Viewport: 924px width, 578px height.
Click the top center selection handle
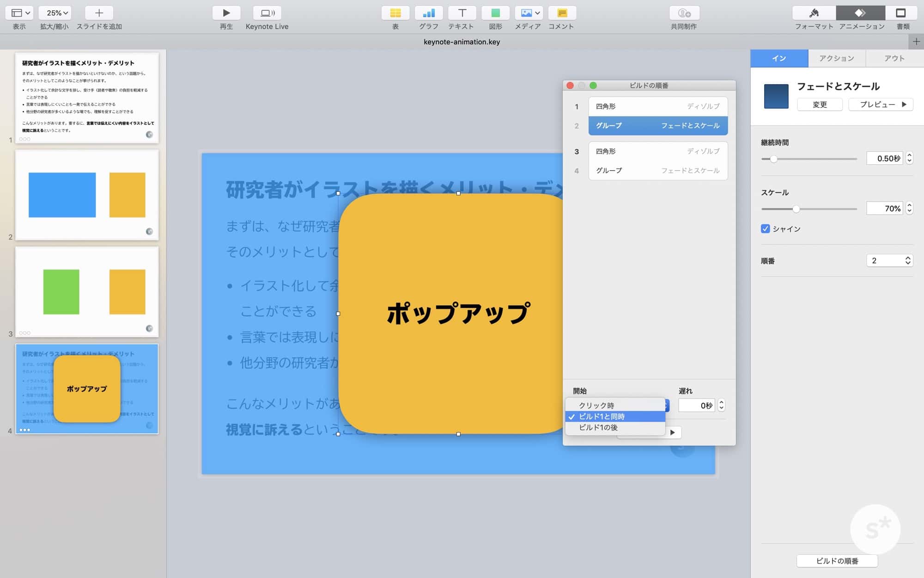[458, 193]
